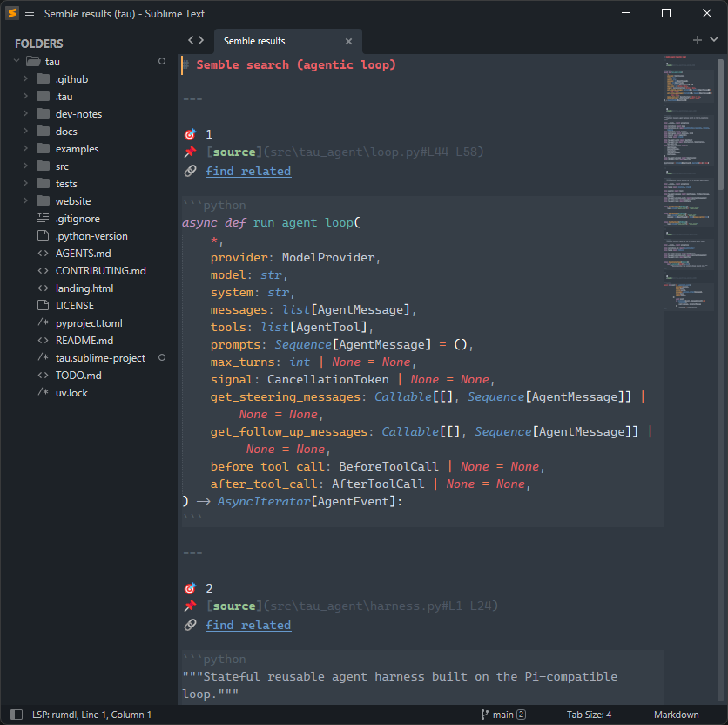Change syntax from Markdown in status bar
Image resolution: width=728 pixels, height=725 pixels.
676,715
